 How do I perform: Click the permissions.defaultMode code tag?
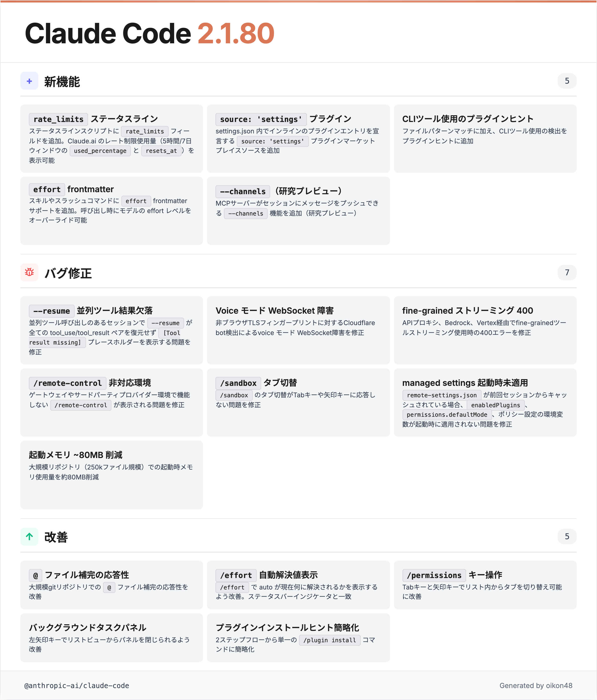tap(447, 414)
